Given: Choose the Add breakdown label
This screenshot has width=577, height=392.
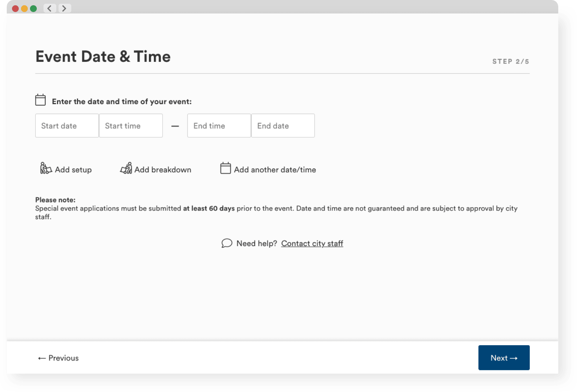Looking at the screenshot, I should pos(163,170).
